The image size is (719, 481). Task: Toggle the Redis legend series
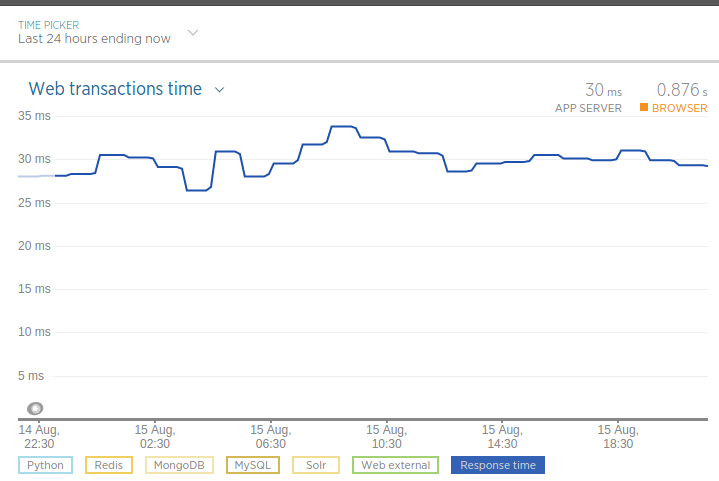click(x=109, y=465)
